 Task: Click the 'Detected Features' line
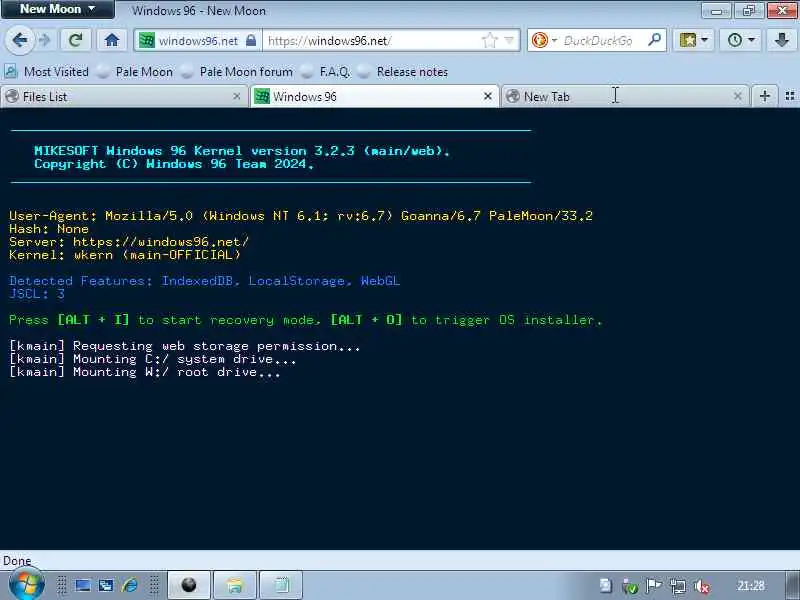pyautogui.click(x=204, y=281)
